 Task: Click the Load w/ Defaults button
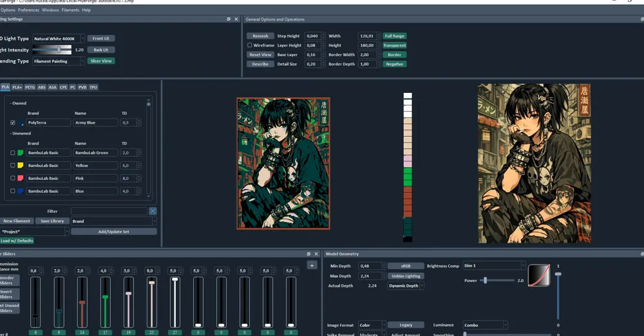(x=17, y=241)
